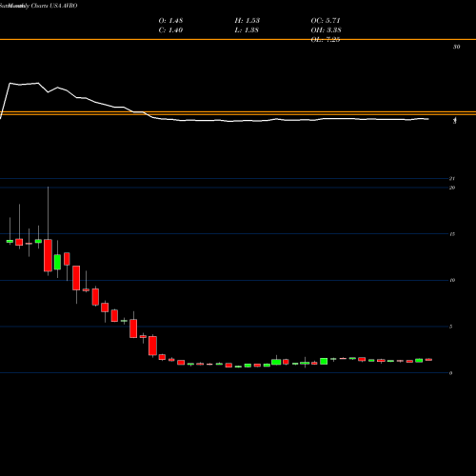This screenshot has height=476, width=476.
Task: Click the 15 label on price axis
Action: [x=452, y=234]
